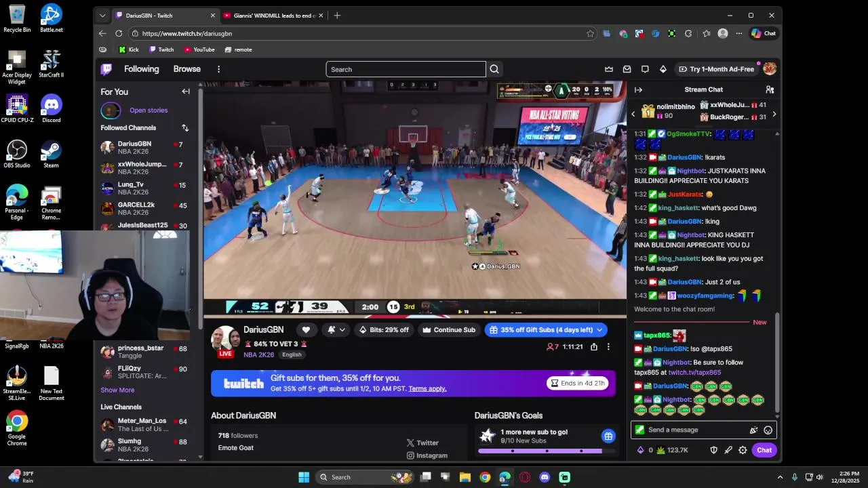
Task: Open Twitch notifications inbox icon
Action: (627, 69)
